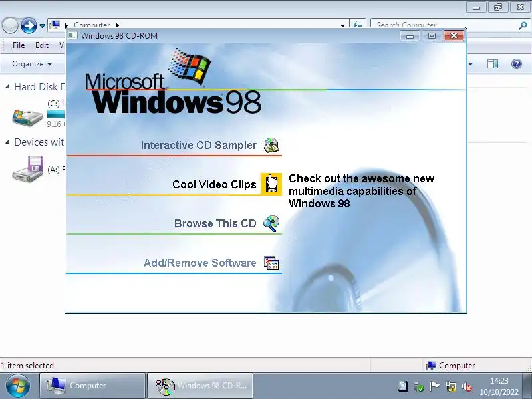The image size is (532, 399).
Task: Open the Action Center flag icon
Action: pos(434,386)
